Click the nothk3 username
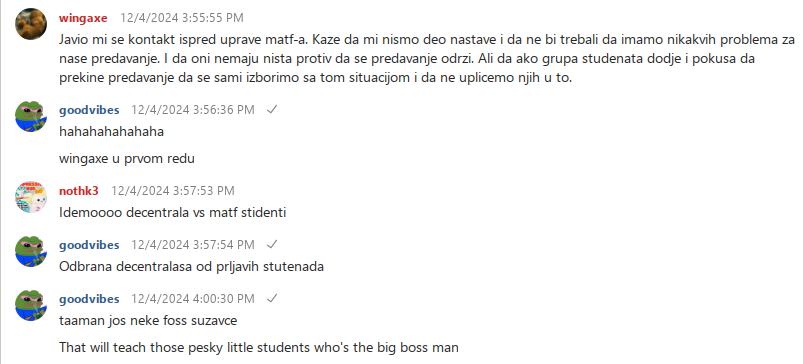The image size is (803, 364). click(79, 191)
